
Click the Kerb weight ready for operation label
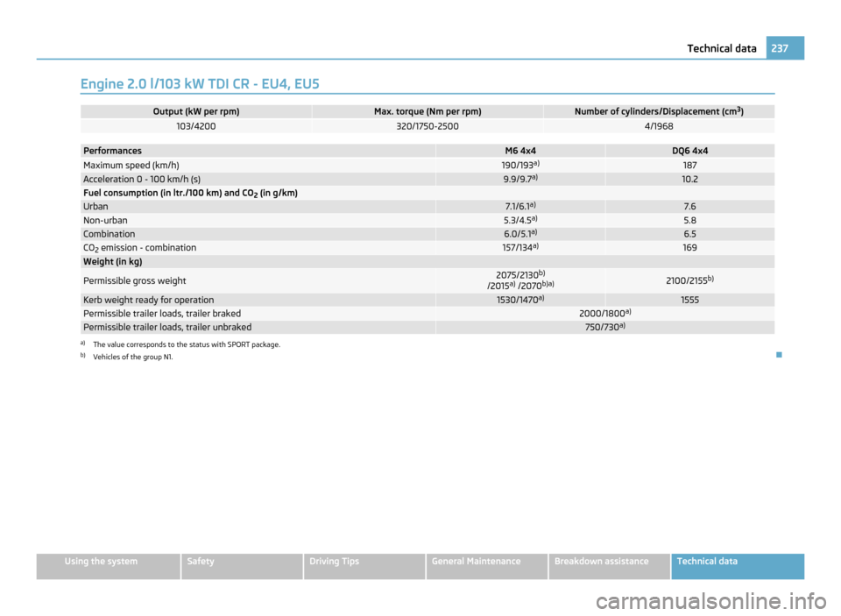(149, 300)
